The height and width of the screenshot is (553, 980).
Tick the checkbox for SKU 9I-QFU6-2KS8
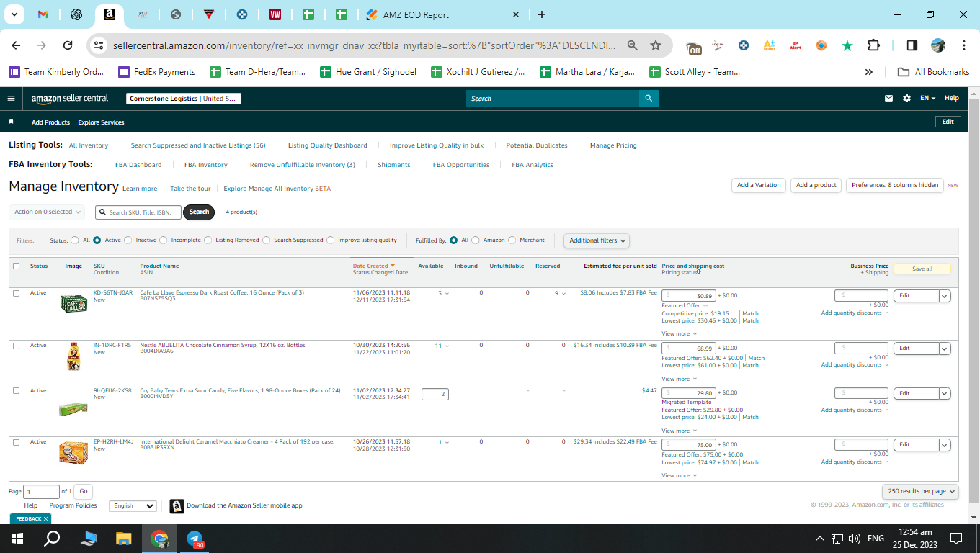point(17,391)
